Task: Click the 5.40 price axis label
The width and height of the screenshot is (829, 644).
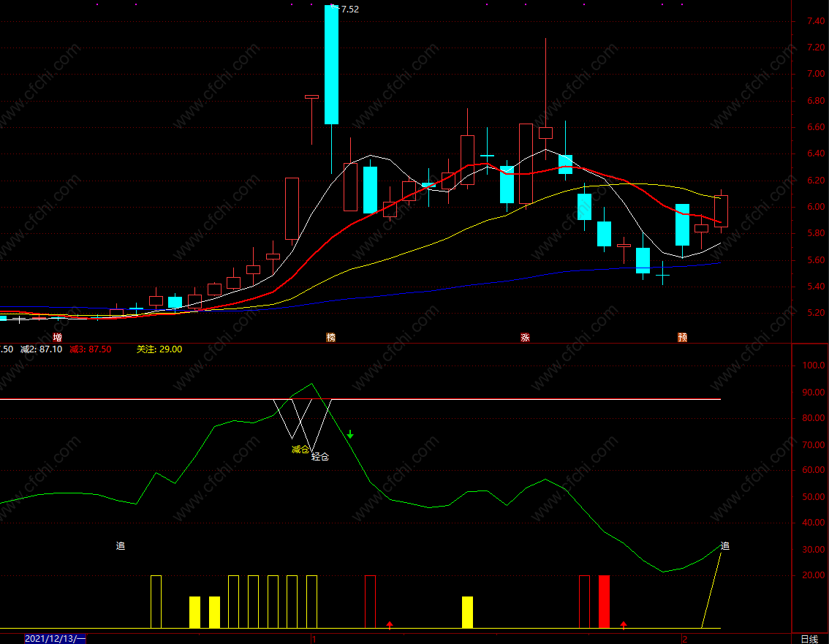Action: [816, 287]
